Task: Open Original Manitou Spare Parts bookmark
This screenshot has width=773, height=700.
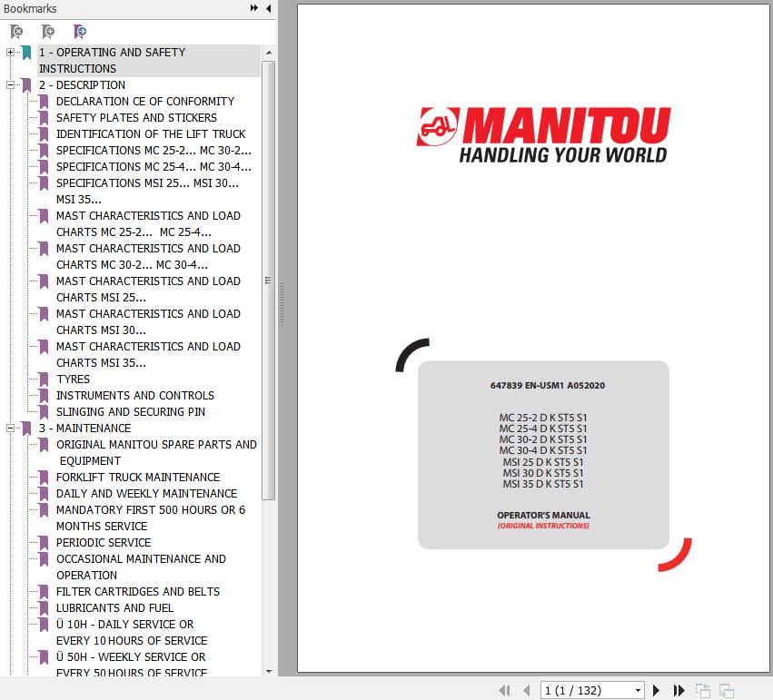Action: tap(156, 452)
